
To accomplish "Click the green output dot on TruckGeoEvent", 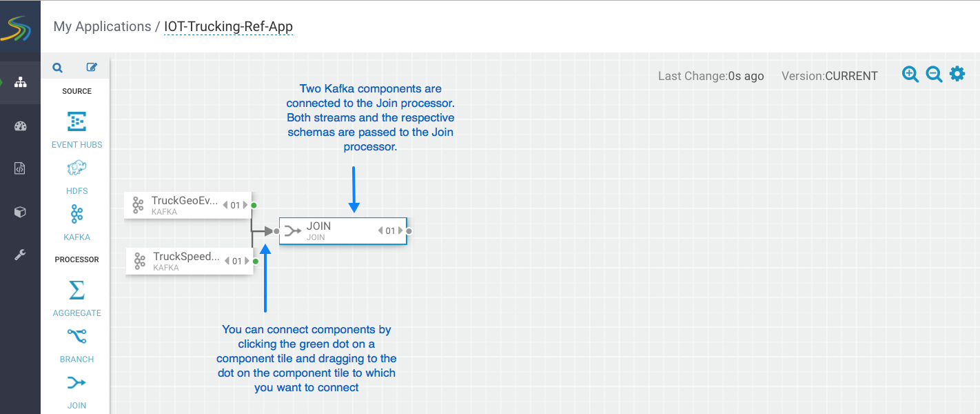I will click(x=254, y=206).
